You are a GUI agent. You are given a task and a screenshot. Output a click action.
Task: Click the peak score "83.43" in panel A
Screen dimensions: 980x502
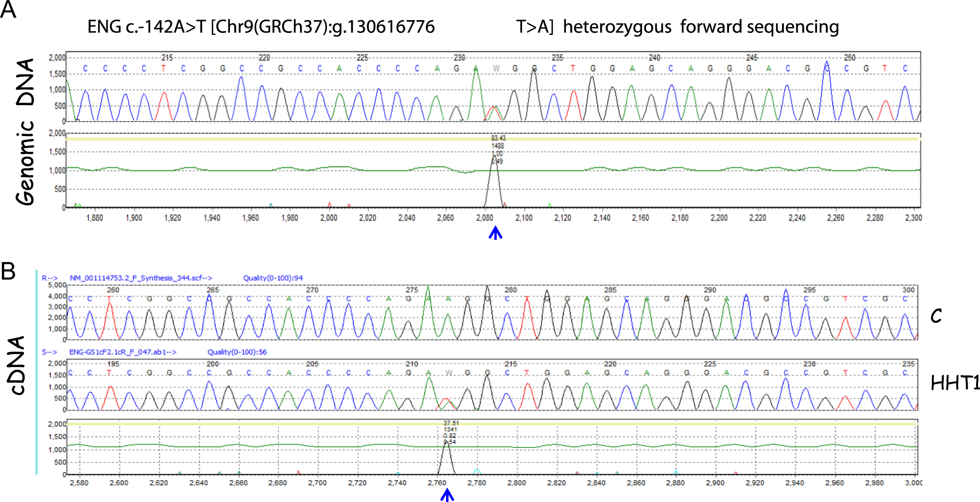498,138
